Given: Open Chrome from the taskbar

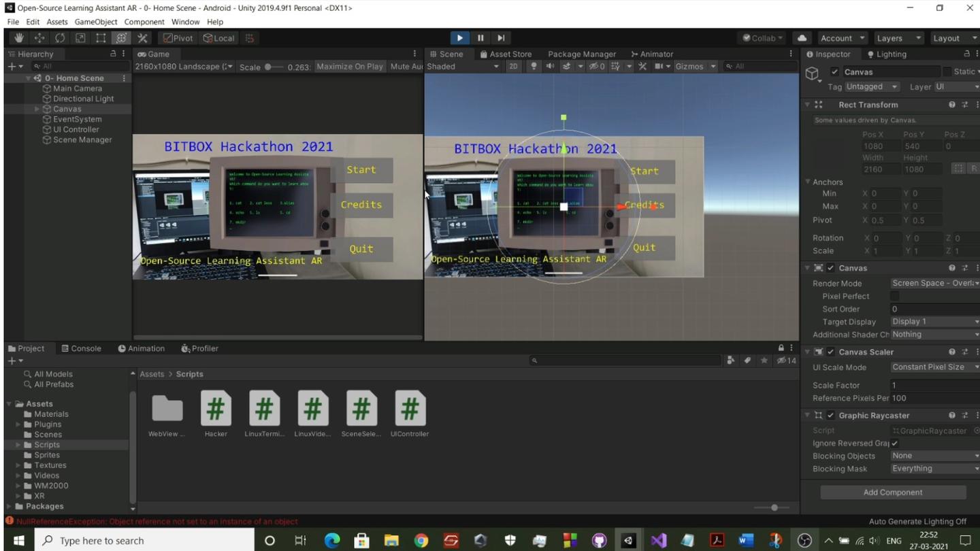Looking at the screenshot, I should tap(421, 541).
